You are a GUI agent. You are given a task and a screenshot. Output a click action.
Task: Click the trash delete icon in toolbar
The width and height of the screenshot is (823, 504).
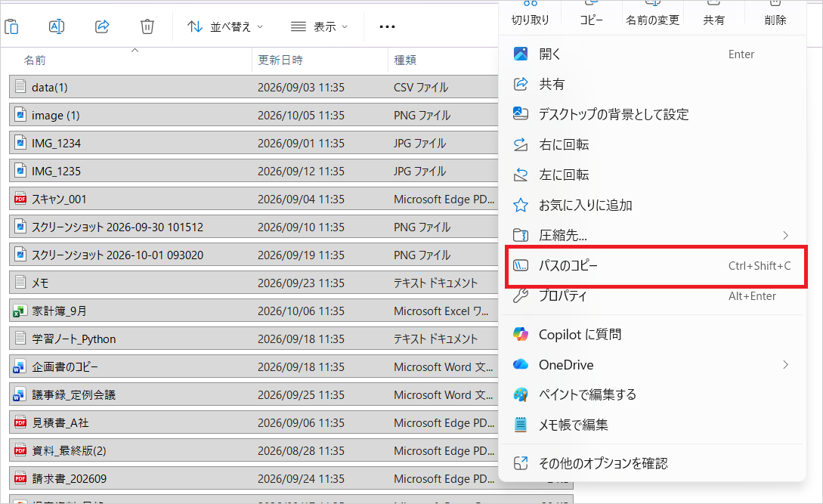click(147, 26)
